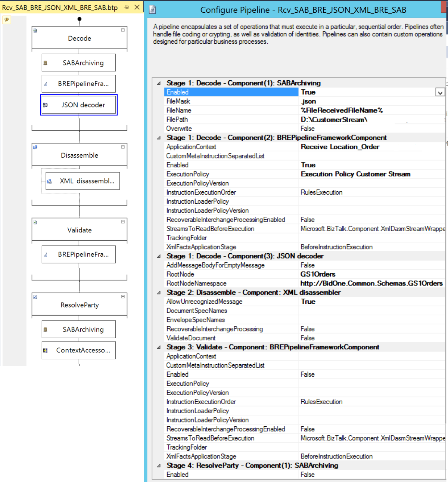Click the SABArchiving icon in the Decode stage
The height and width of the screenshot is (482, 448).
(46, 63)
